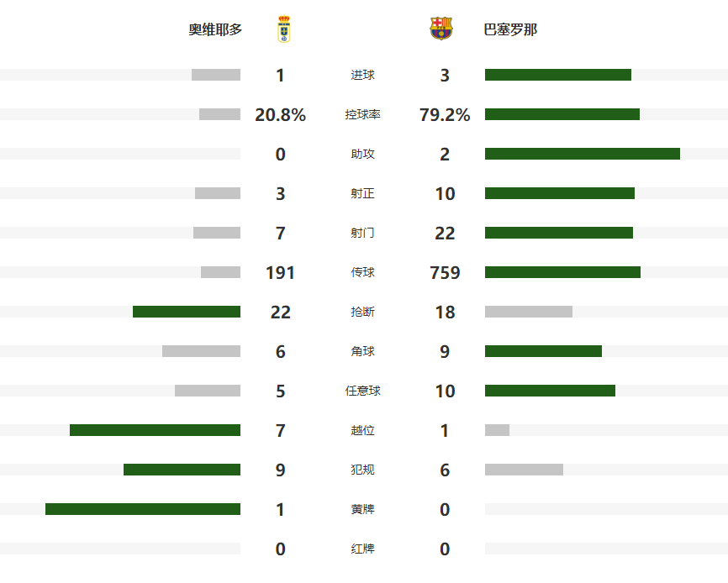Click Barcelona's green free kicks bar
This screenshot has width=728, height=583.
coord(550,391)
